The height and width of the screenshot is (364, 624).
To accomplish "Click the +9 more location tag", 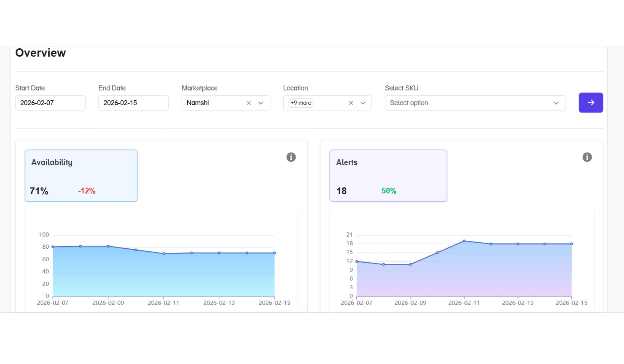I will [301, 103].
